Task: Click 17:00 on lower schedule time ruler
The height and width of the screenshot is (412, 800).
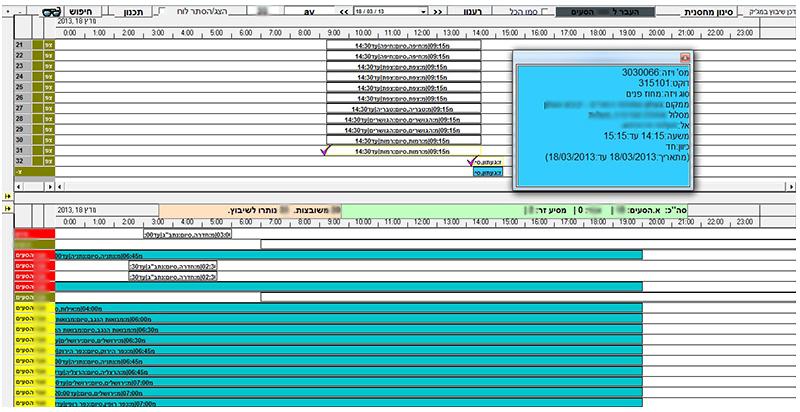Action: (x=569, y=222)
